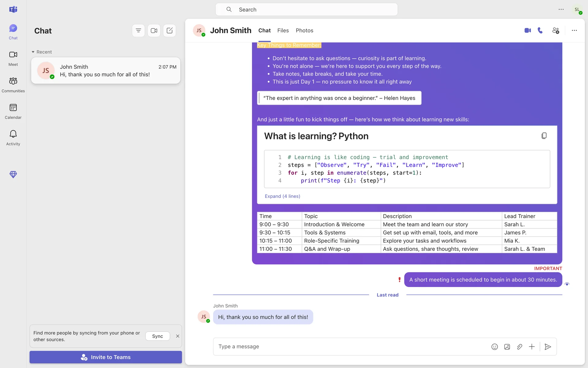The width and height of the screenshot is (588, 368).
Task: Switch to the Files tab
Action: (x=283, y=30)
